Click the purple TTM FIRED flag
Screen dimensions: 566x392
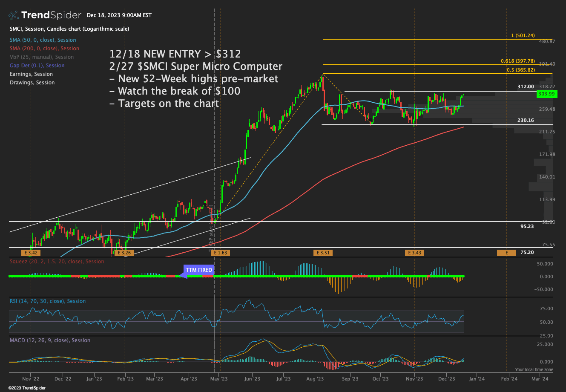tap(198, 270)
